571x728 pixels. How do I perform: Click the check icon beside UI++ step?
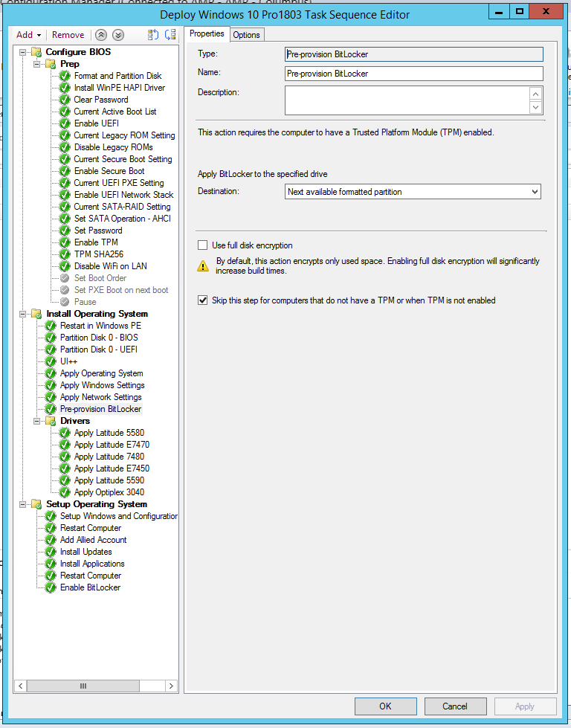coord(51,361)
